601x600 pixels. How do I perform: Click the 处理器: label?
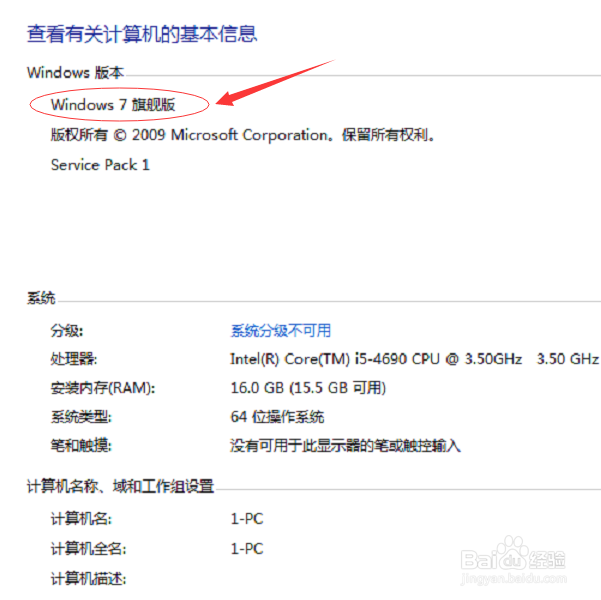coord(74,359)
